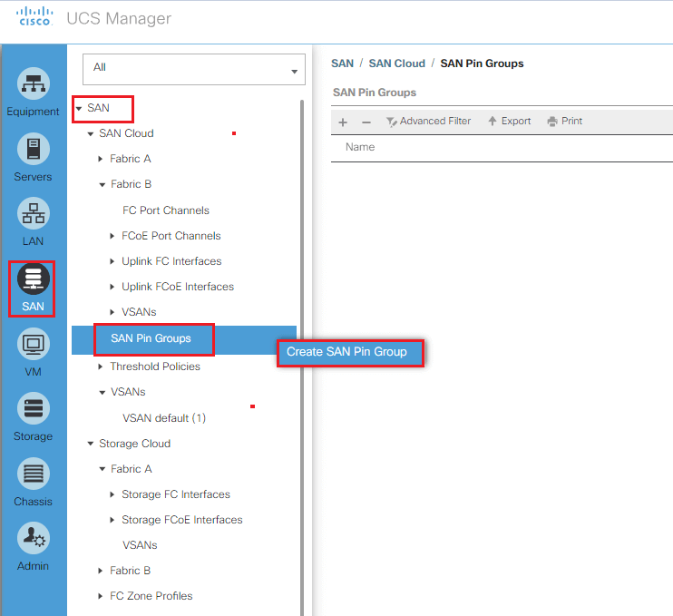Select Storage Cloud tree item
Image resolution: width=673 pixels, height=616 pixels.
click(x=135, y=444)
